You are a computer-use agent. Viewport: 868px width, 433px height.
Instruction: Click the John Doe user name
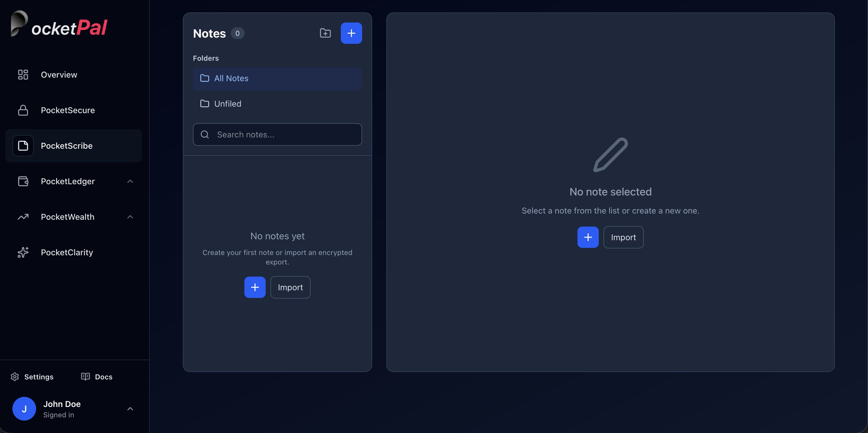tap(62, 404)
